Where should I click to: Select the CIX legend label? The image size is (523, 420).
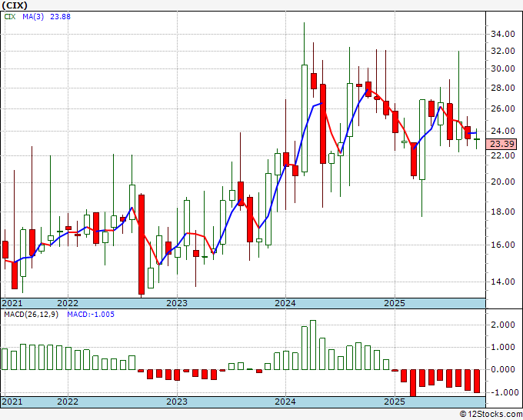[x=10, y=17]
